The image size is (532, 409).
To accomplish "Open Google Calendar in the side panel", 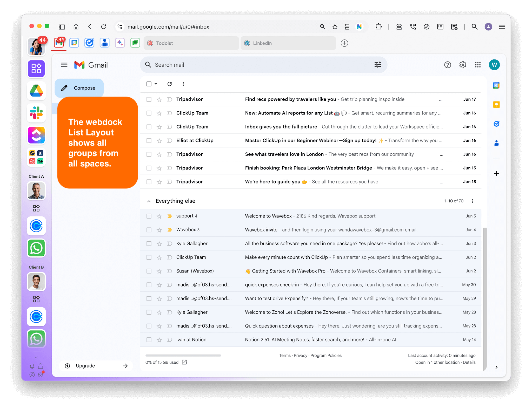I will pyautogui.click(x=496, y=85).
